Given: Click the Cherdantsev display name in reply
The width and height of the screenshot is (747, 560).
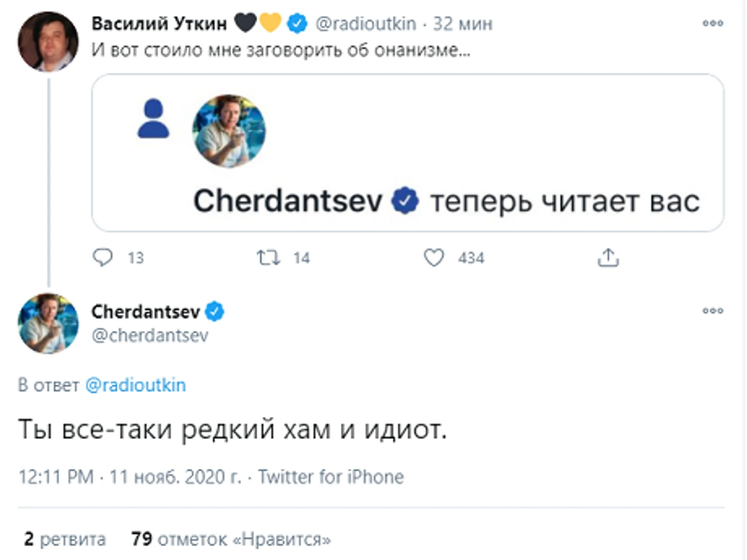Looking at the screenshot, I should (145, 311).
